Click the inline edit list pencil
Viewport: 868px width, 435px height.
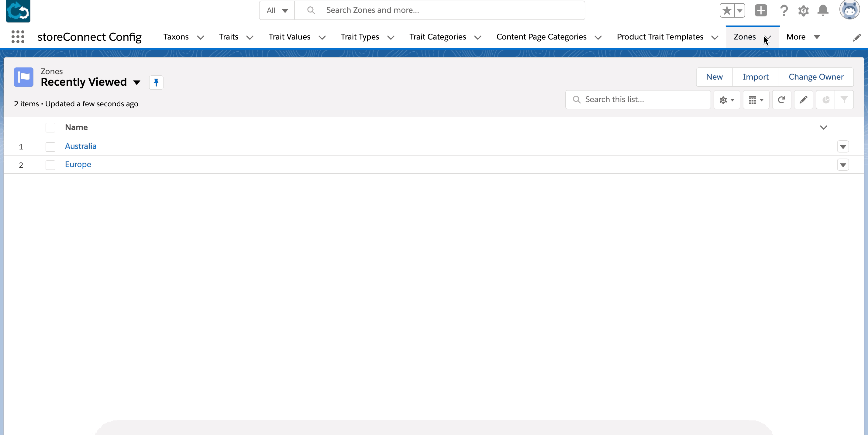pyautogui.click(x=803, y=100)
